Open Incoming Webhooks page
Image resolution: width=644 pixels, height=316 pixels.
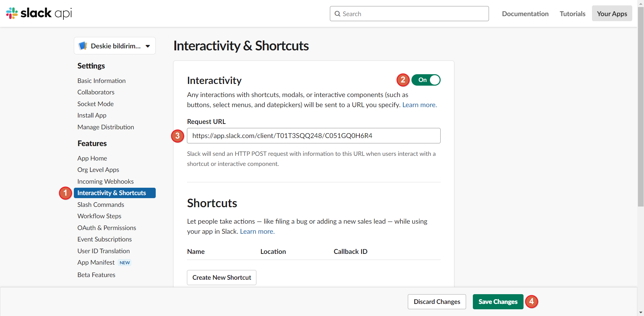click(105, 181)
